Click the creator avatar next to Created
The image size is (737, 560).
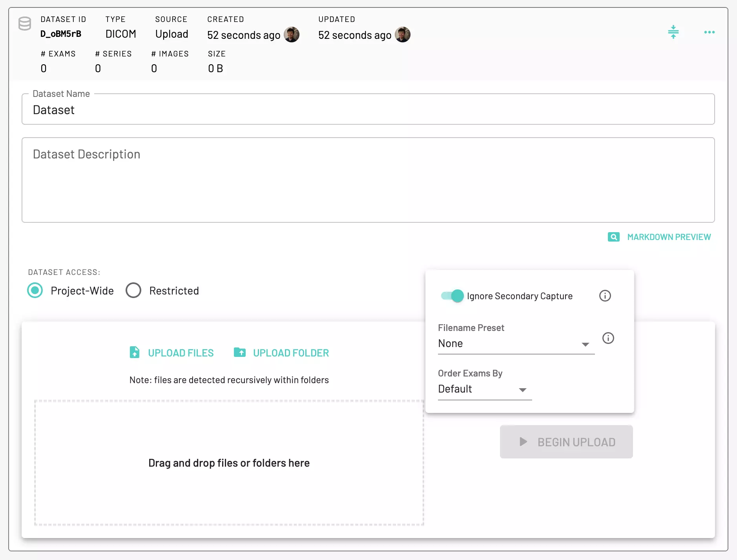292,35
